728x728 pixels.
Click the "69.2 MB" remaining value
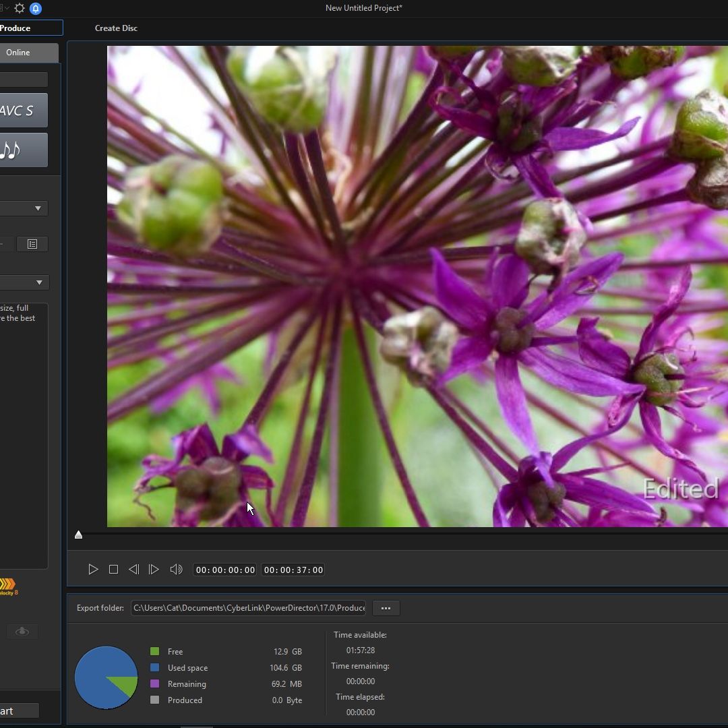click(287, 684)
